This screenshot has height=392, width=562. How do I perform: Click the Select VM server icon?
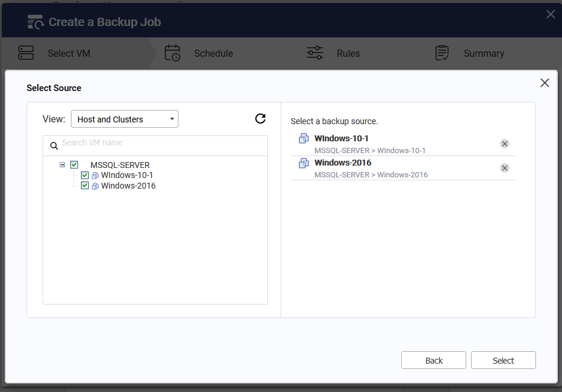tap(26, 53)
